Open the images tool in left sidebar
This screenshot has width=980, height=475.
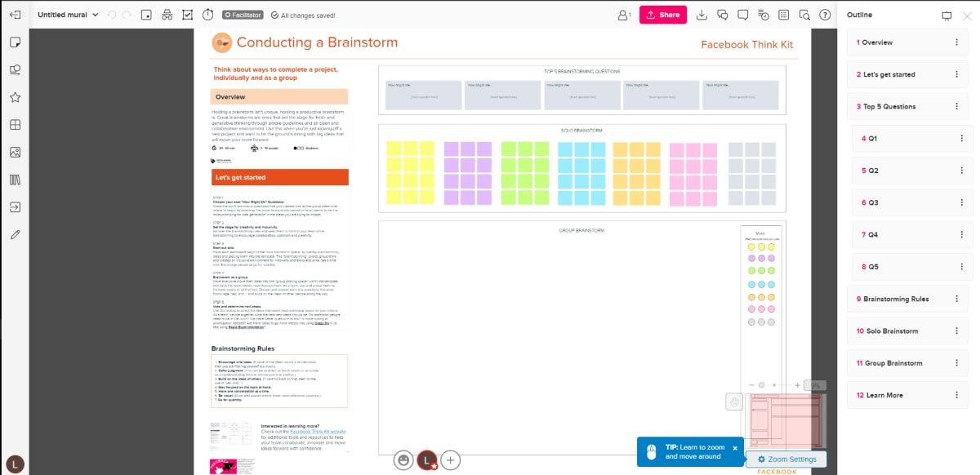[15, 153]
